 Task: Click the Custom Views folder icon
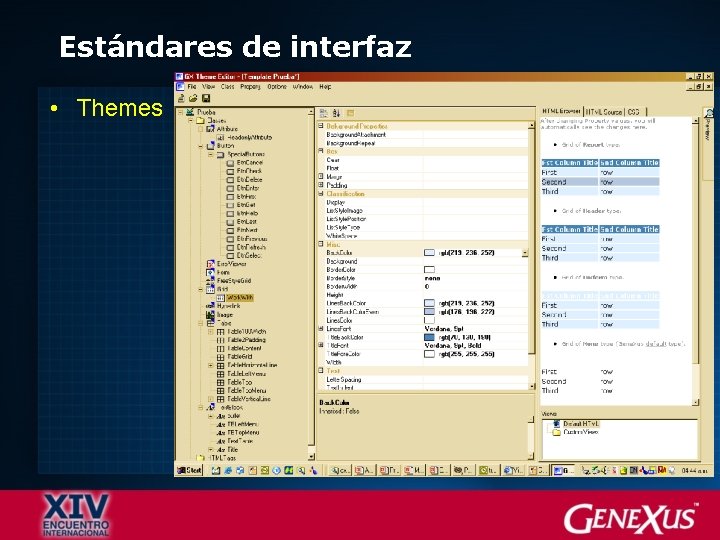[x=557, y=432]
